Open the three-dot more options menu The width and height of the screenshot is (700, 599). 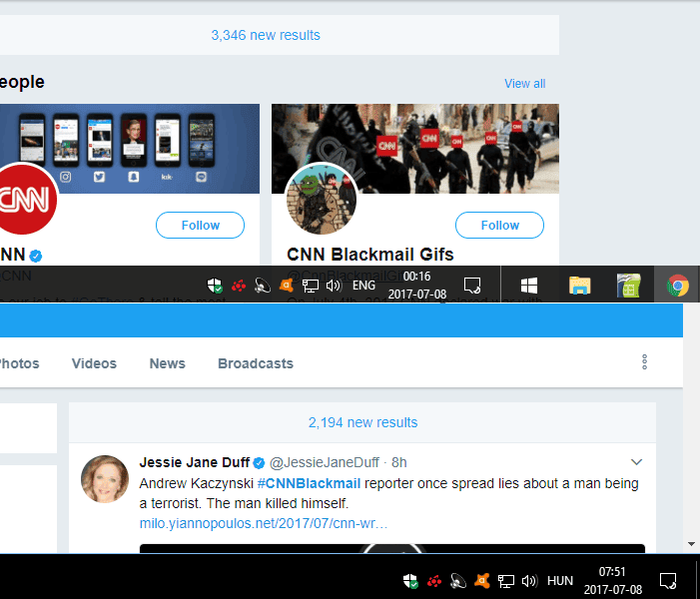[x=645, y=362]
